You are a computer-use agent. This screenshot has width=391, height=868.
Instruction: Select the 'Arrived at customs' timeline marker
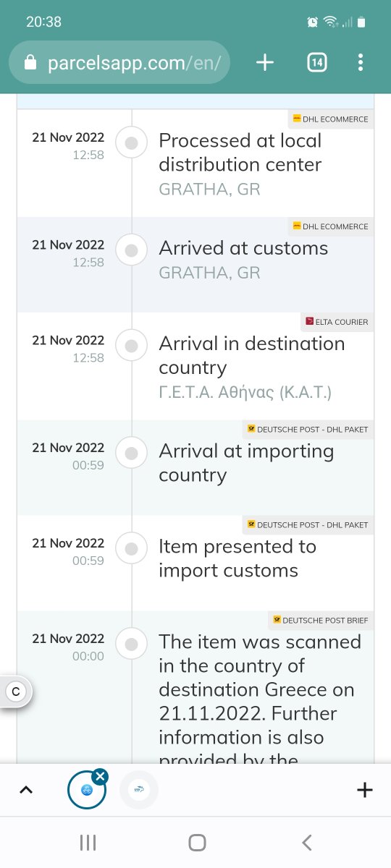(x=131, y=251)
